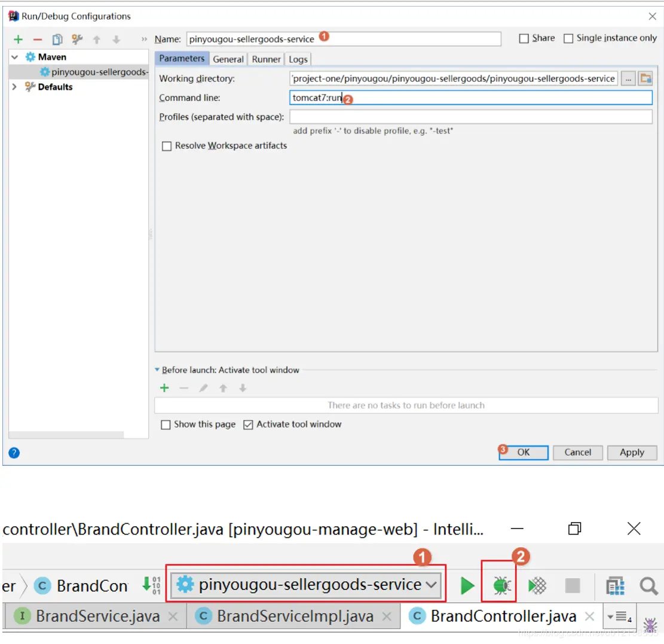Screen dimensions: 664x644
Task: Browse the working directory with the ellipsis button
Action: (628, 79)
